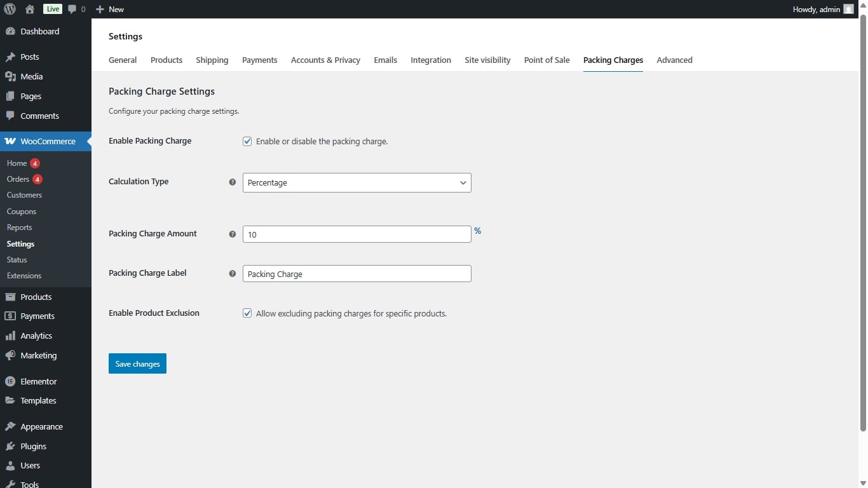Click the Calculation Type help tooltip icon
This screenshot has height=488, width=868.
(233, 182)
